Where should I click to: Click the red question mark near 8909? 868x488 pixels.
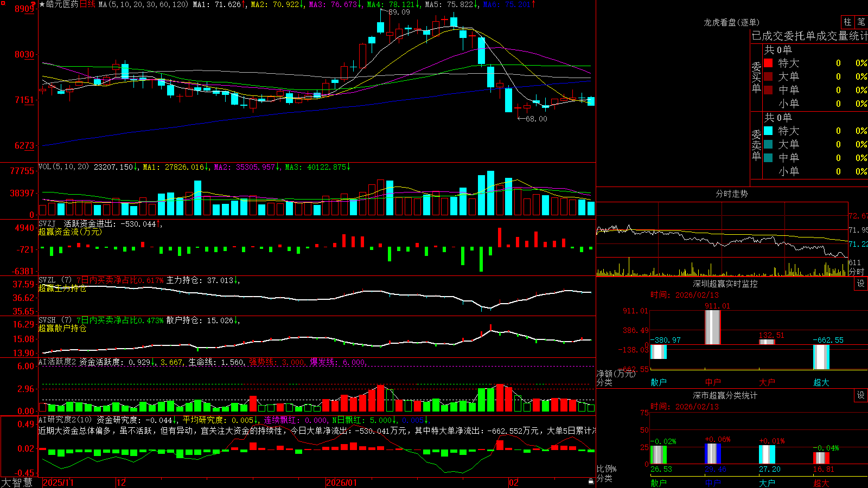point(33,5)
